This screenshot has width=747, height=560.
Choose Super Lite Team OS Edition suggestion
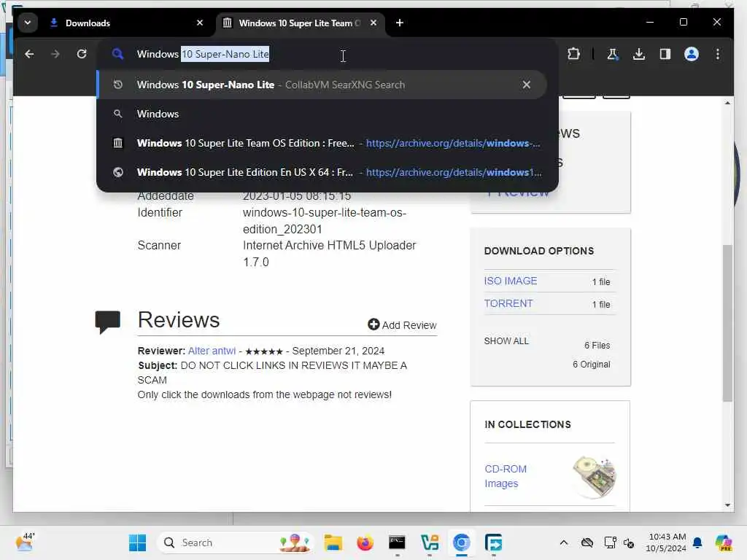pos(322,144)
